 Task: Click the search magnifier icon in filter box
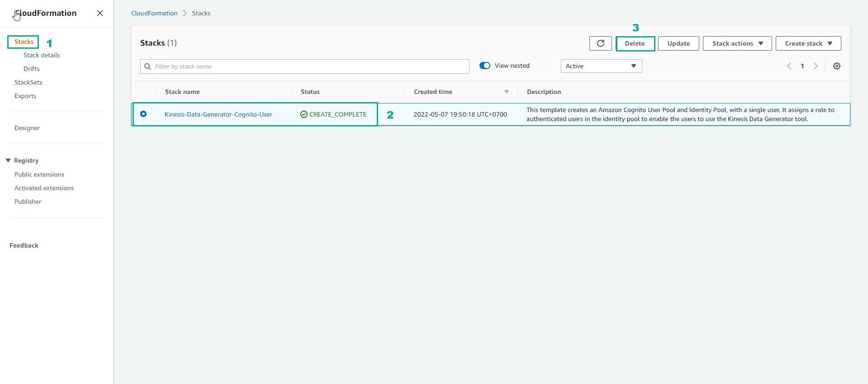[147, 66]
